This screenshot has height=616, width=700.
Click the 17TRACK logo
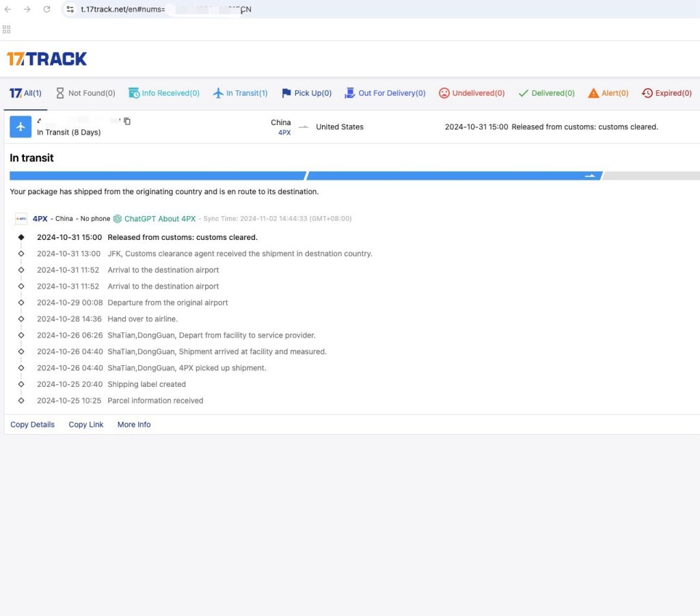point(47,59)
